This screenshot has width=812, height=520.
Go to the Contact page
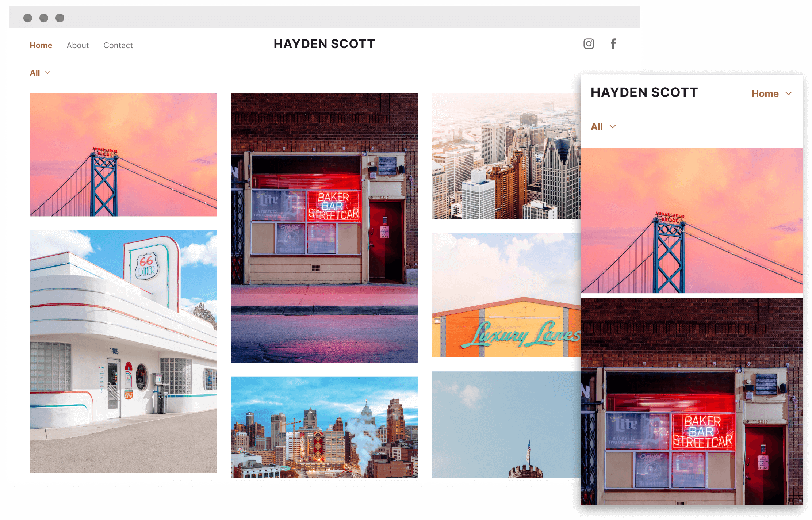118,45
